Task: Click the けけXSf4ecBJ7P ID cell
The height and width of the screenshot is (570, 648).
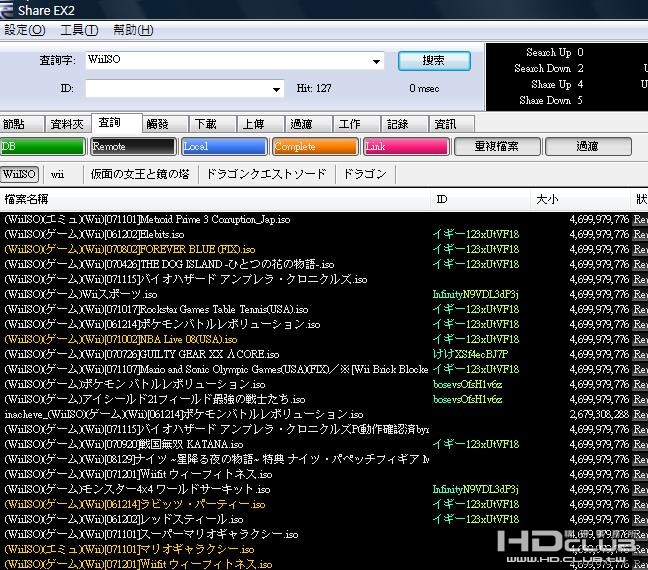Action: pos(470,354)
